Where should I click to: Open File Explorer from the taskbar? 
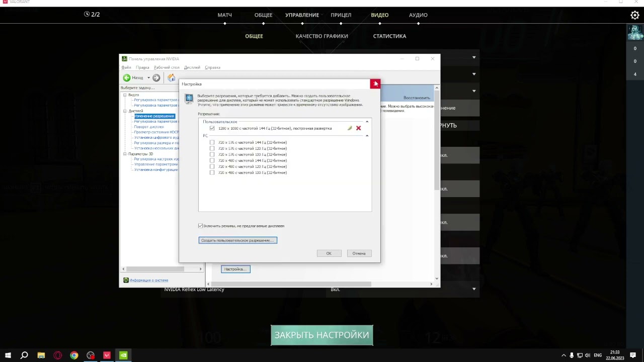point(41,355)
